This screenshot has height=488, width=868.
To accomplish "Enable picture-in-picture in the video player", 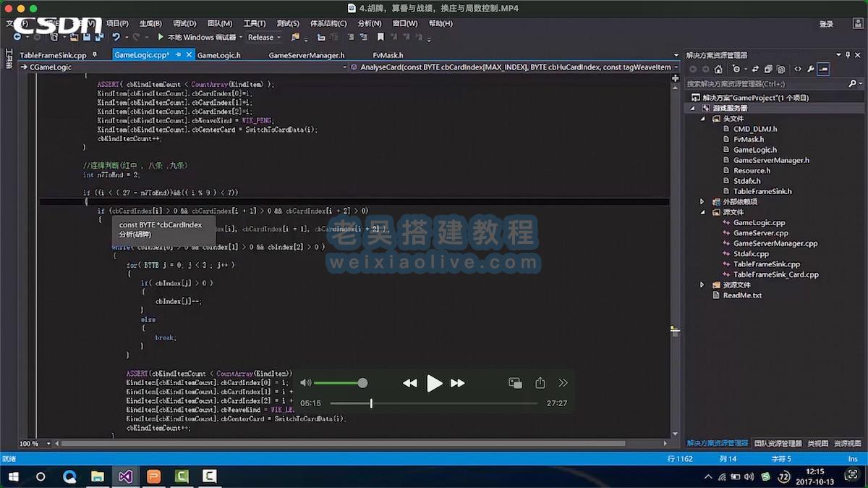I will pos(515,383).
